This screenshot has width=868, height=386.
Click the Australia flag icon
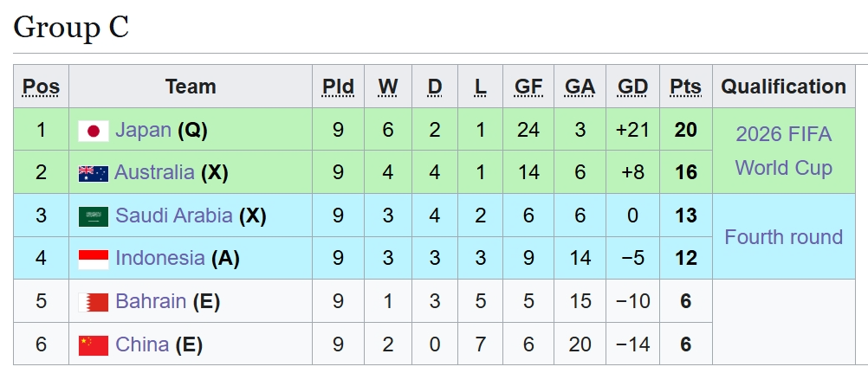tap(94, 173)
